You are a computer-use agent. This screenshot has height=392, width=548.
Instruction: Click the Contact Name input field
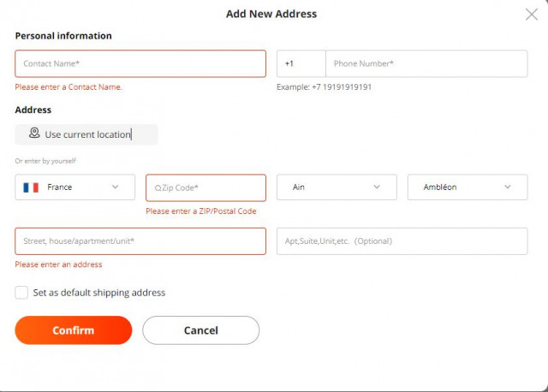[x=140, y=63]
